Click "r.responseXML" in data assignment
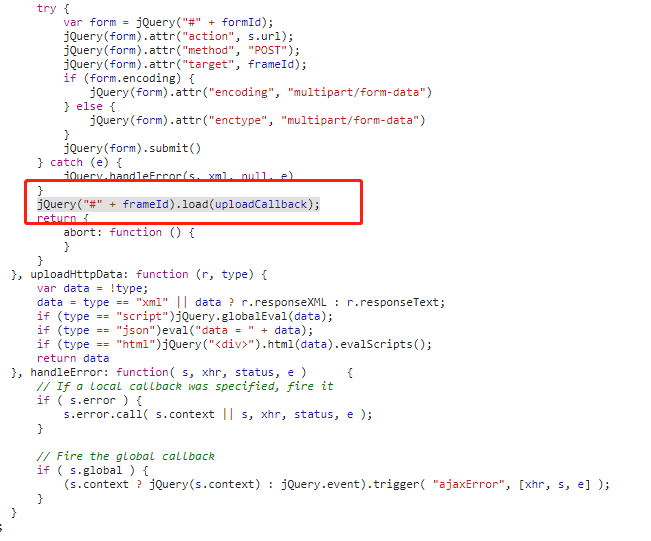651x541 pixels. click(284, 302)
